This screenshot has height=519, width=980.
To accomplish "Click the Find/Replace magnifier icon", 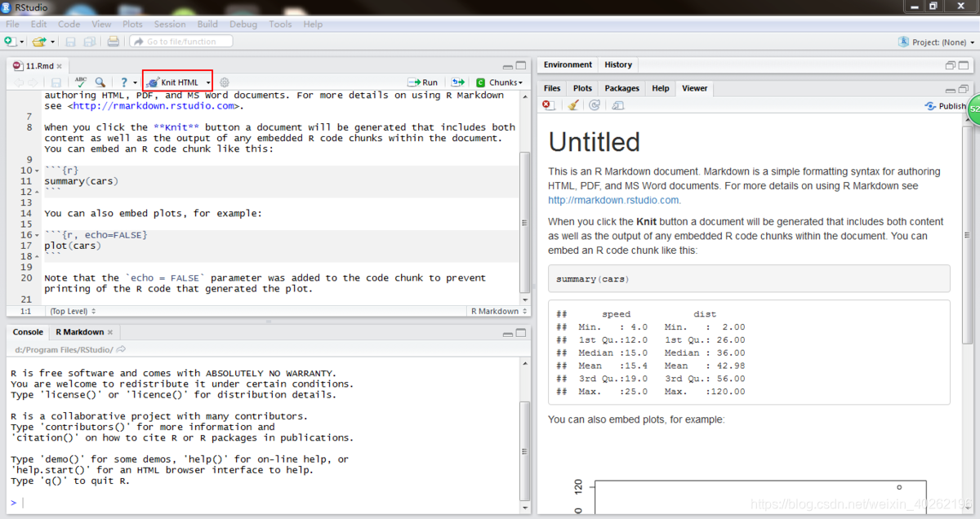I will coord(100,82).
